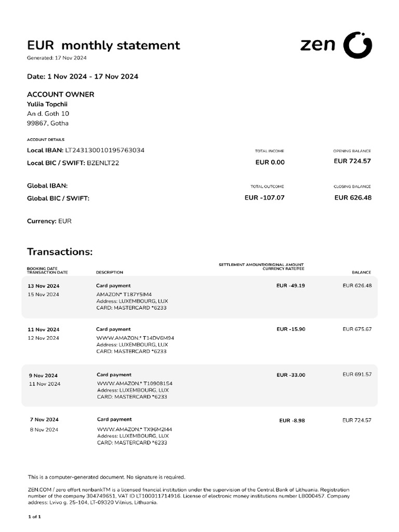
Task: Click the EUR -15.90 settlement amount
Action: coord(291,329)
